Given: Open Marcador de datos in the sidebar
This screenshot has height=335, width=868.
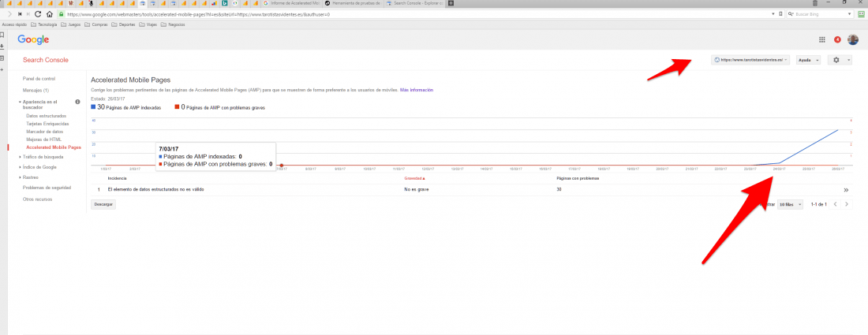Looking at the screenshot, I should click(44, 132).
